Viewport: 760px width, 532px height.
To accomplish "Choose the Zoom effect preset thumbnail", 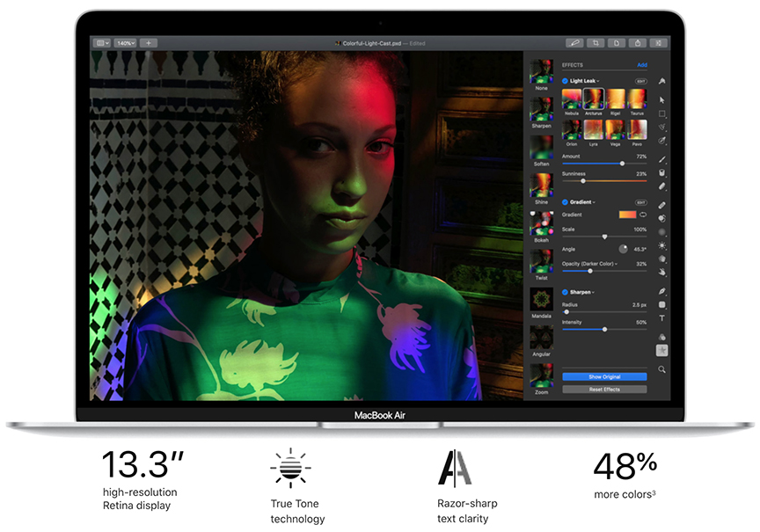I will coord(541,375).
